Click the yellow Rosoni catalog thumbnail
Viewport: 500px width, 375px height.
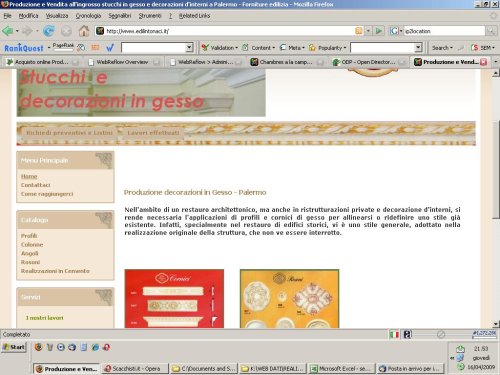[x=290, y=299]
